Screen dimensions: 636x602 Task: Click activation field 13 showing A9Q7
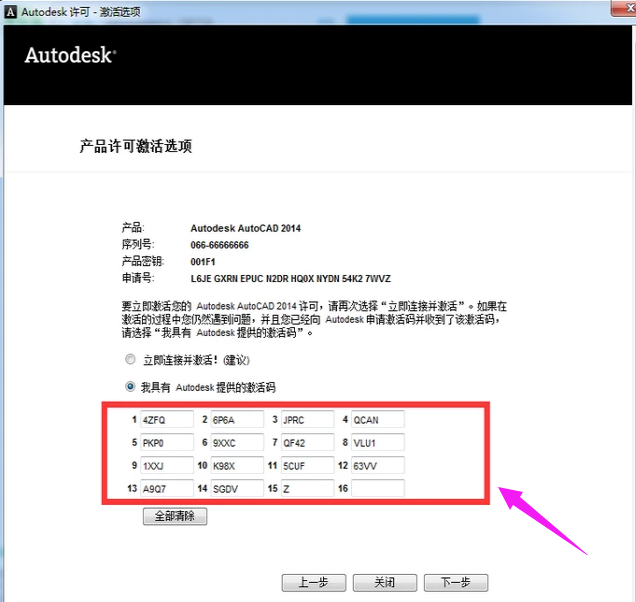(x=166, y=489)
